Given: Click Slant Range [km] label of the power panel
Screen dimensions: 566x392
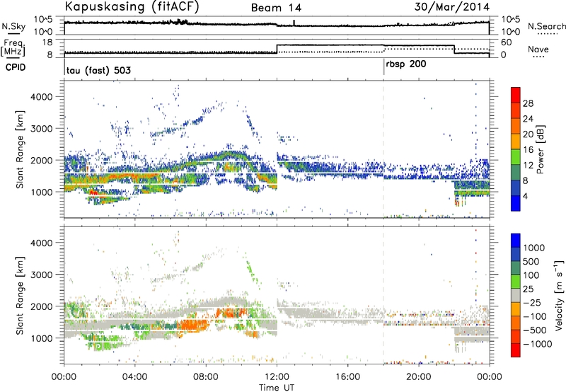Looking at the screenshot, I should 20,149.
